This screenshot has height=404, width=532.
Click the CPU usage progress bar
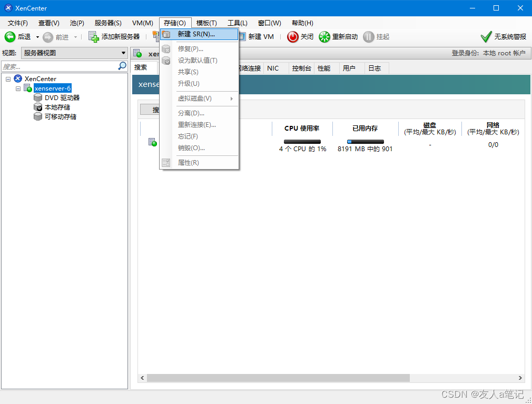(302, 142)
